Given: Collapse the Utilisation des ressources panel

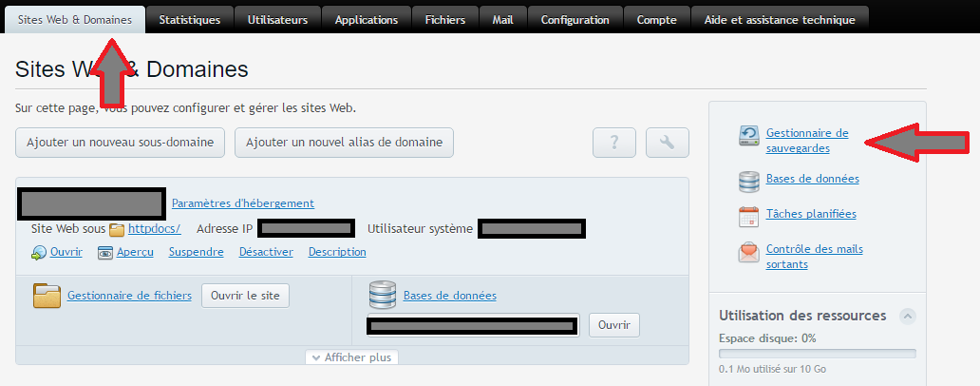Looking at the screenshot, I should pyautogui.click(x=908, y=316).
